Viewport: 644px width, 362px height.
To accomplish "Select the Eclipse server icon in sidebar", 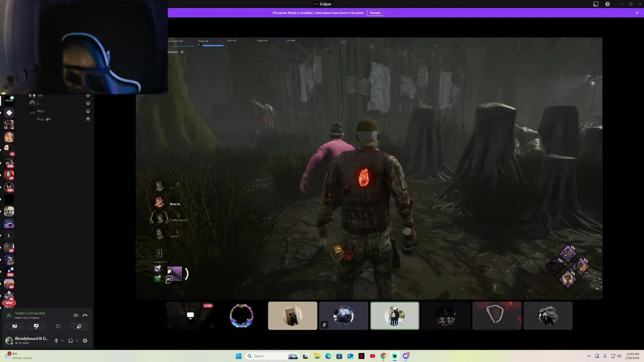I will click(9, 100).
